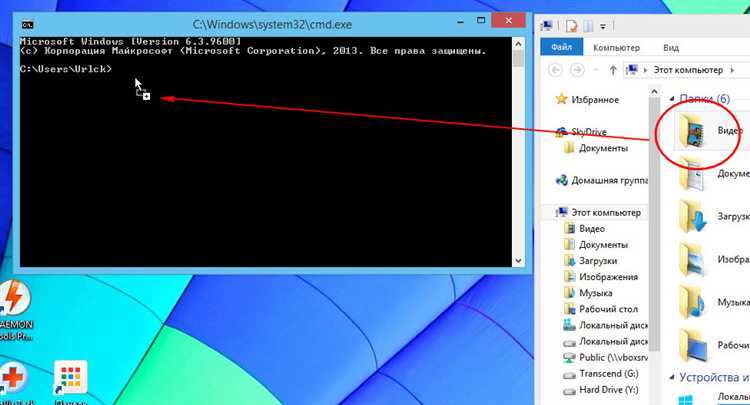Click the navigation pane scrollbar up arrow

click(654, 91)
